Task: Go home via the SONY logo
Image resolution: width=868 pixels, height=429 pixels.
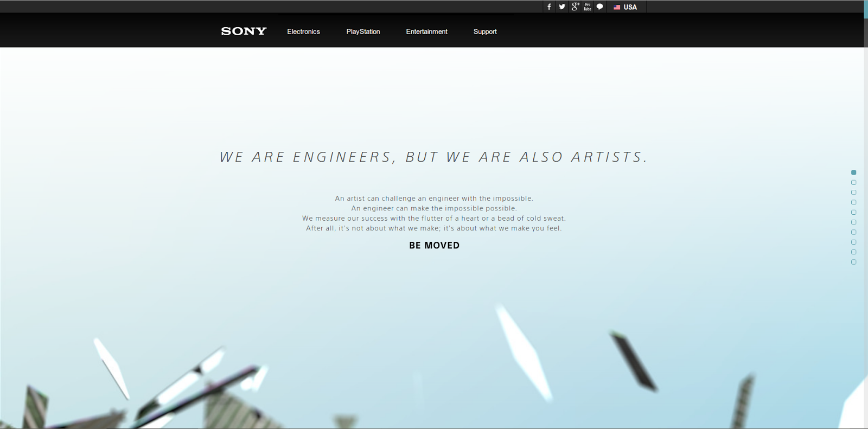Action: coord(244,31)
